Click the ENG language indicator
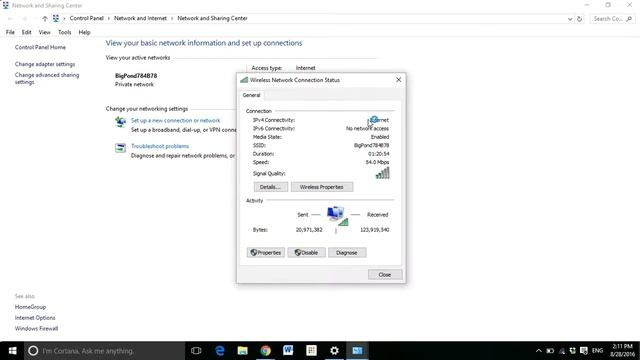This screenshot has height=360, width=640. pos(598,351)
